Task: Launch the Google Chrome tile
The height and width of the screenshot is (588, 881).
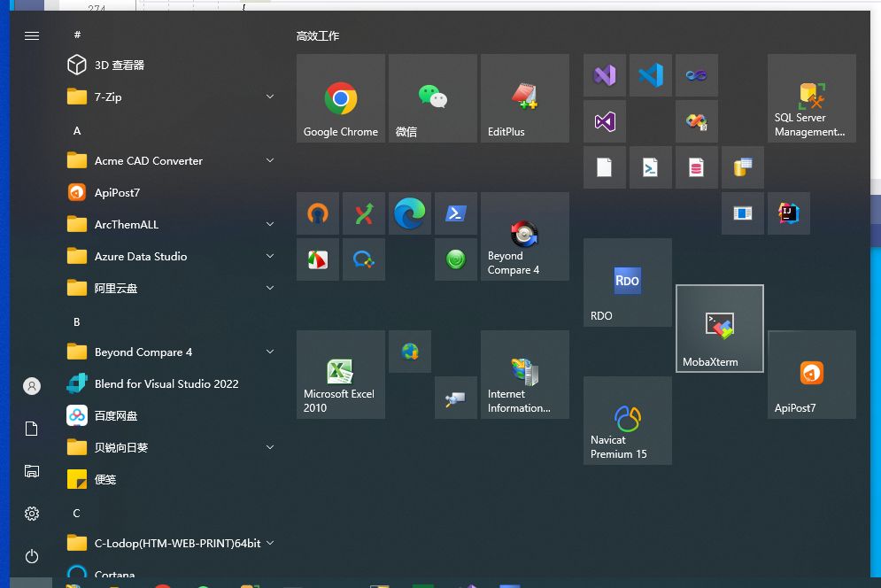Action: pyautogui.click(x=341, y=98)
